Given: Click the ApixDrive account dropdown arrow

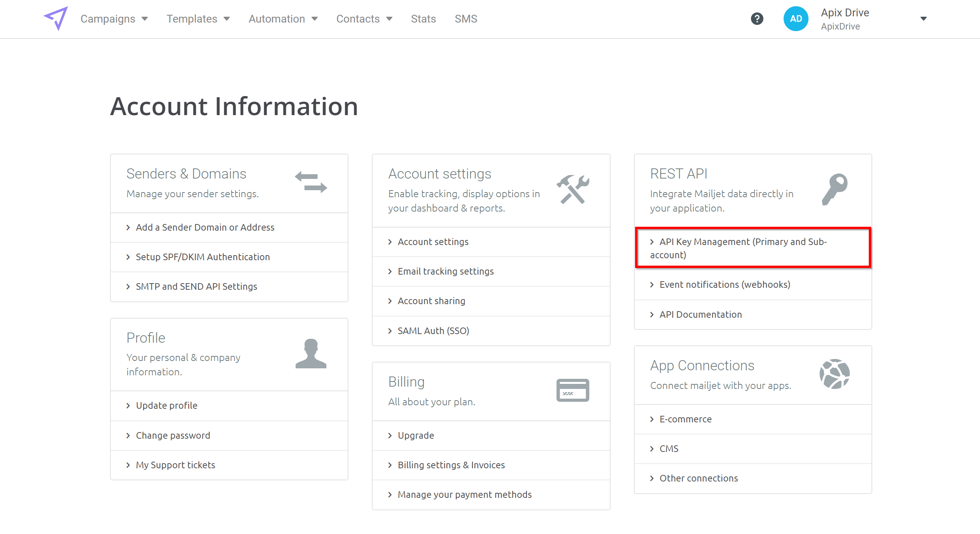Looking at the screenshot, I should click(924, 18).
